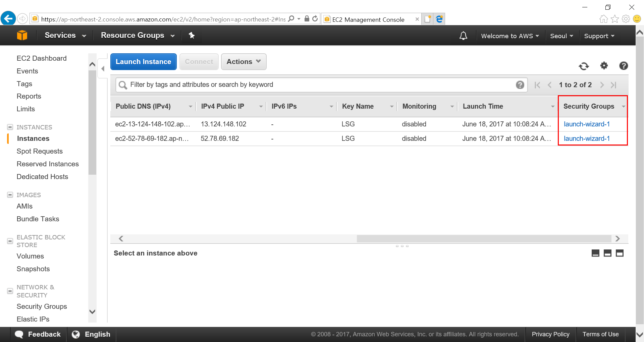The height and width of the screenshot is (342, 644).
Task: Click the AWS cube logo icon
Action: click(x=22, y=35)
